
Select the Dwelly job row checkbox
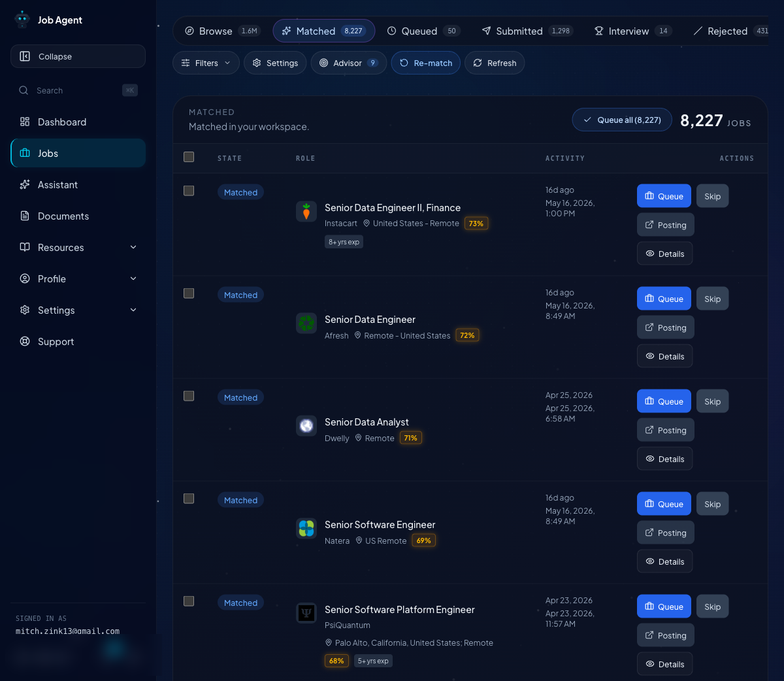[x=189, y=396]
